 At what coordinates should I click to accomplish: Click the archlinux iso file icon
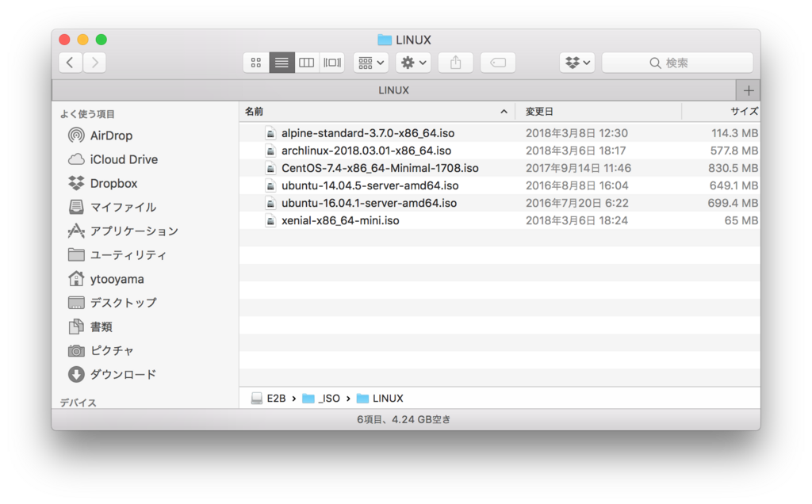[270, 151]
